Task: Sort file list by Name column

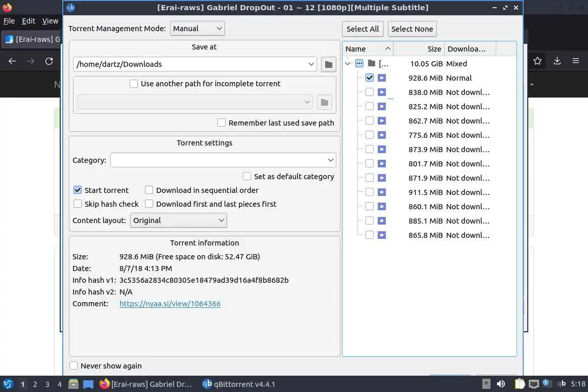Action: point(368,49)
